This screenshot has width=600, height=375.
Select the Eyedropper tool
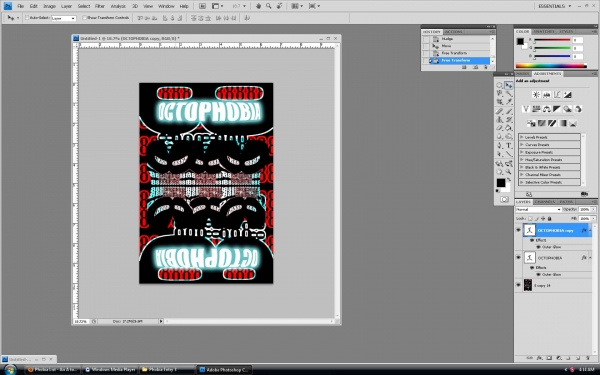pyautogui.click(x=509, y=102)
